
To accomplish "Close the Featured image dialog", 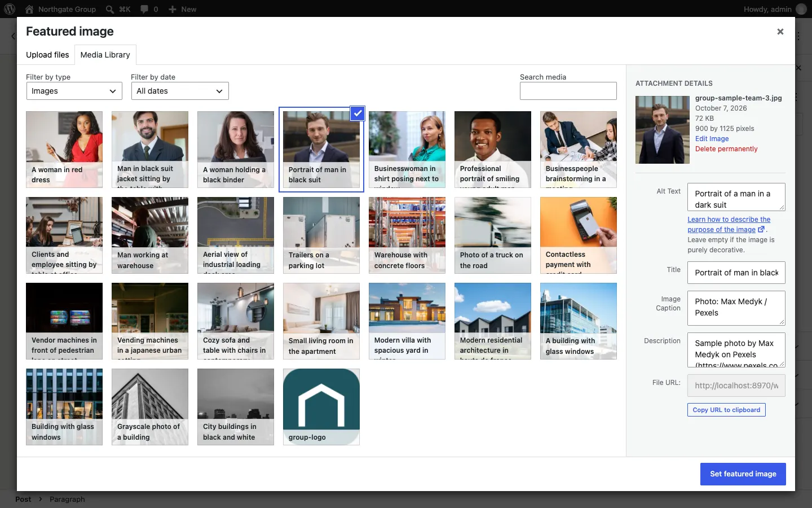I will (780, 32).
